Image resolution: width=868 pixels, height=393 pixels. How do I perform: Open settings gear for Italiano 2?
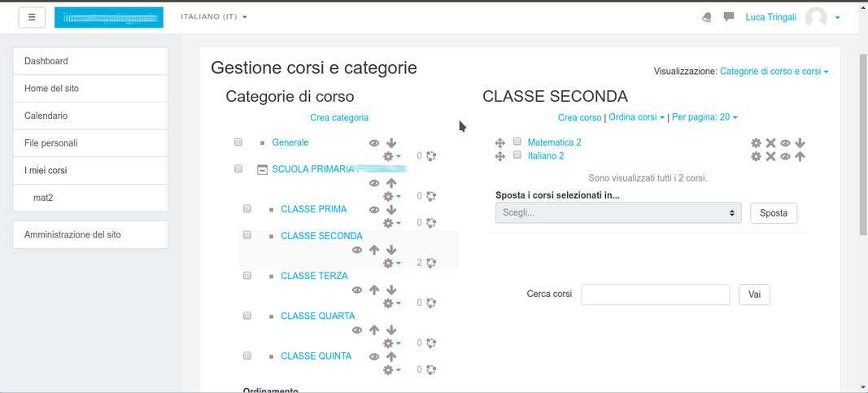click(756, 156)
